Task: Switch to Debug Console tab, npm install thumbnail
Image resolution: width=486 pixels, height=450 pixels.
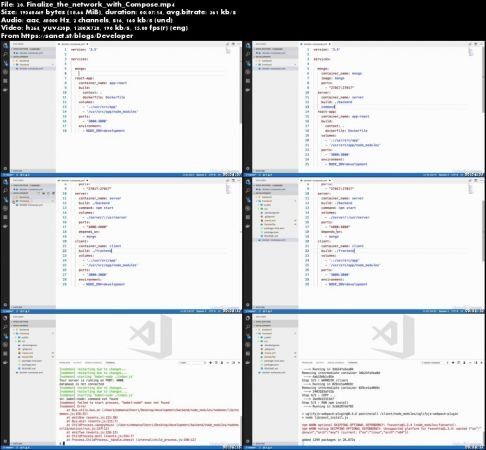Action: click(336, 362)
